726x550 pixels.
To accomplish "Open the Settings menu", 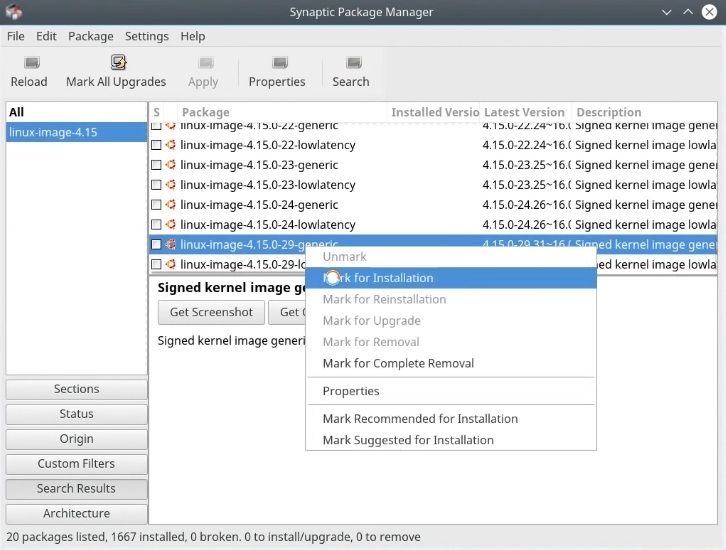I will pos(147,36).
